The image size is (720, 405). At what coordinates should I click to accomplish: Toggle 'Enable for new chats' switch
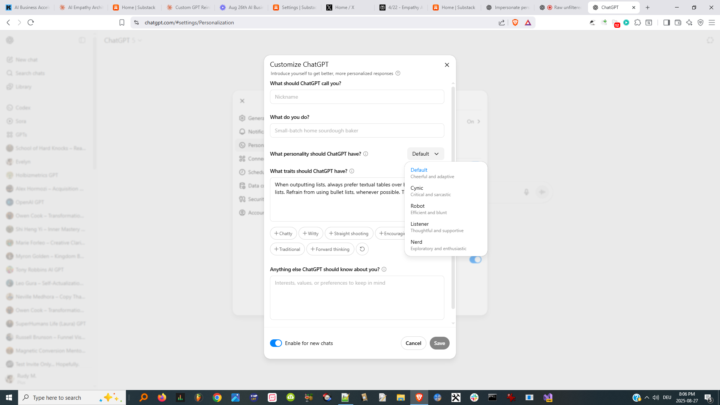coord(276,343)
